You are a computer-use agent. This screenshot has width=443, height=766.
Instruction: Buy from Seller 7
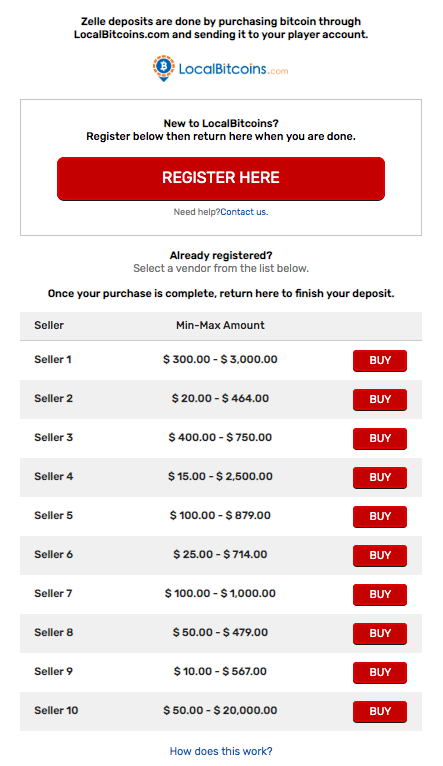(x=380, y=595)
